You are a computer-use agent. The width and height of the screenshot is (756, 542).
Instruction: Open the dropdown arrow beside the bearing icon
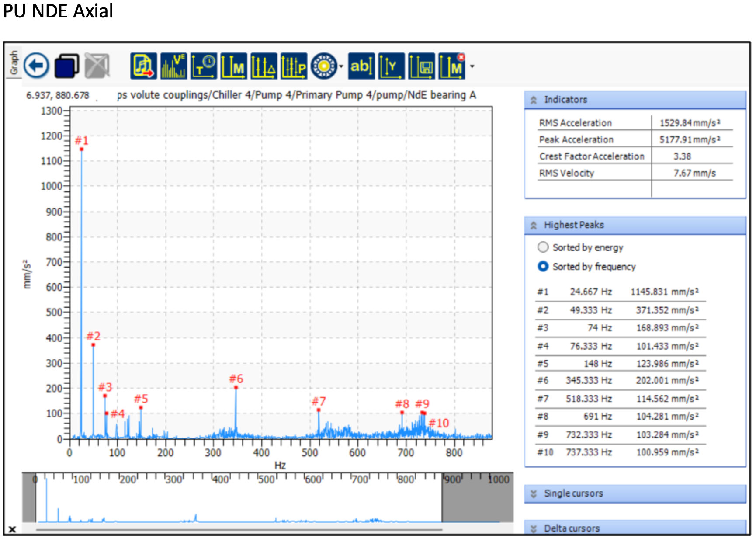[341, 66]
